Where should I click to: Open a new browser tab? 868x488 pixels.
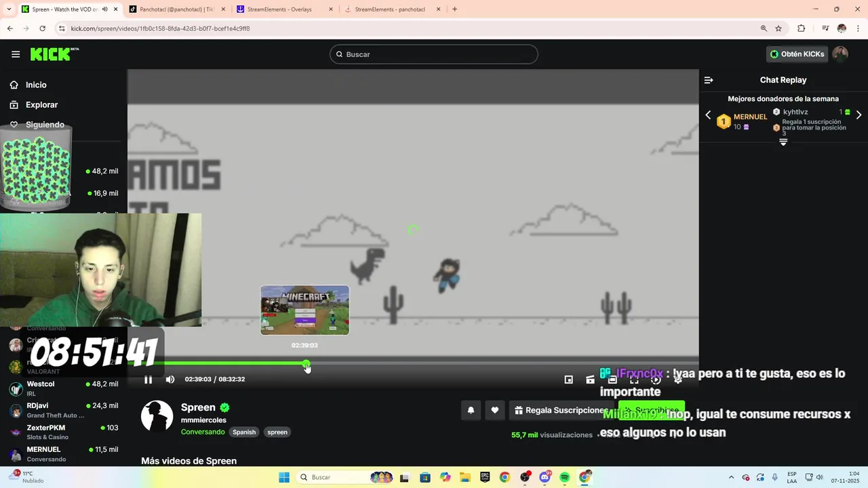pyautogui.click(x=454, y=9)
